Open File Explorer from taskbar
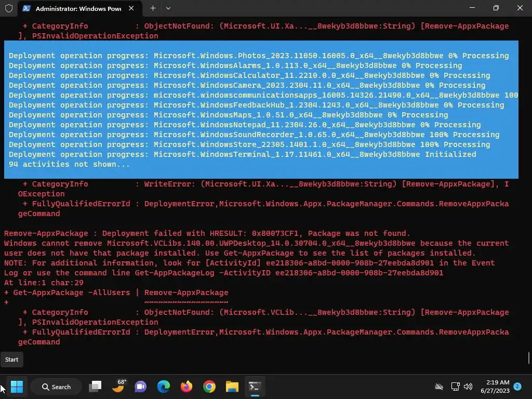Screen dimensions: 532x399 tap(232, 387)
